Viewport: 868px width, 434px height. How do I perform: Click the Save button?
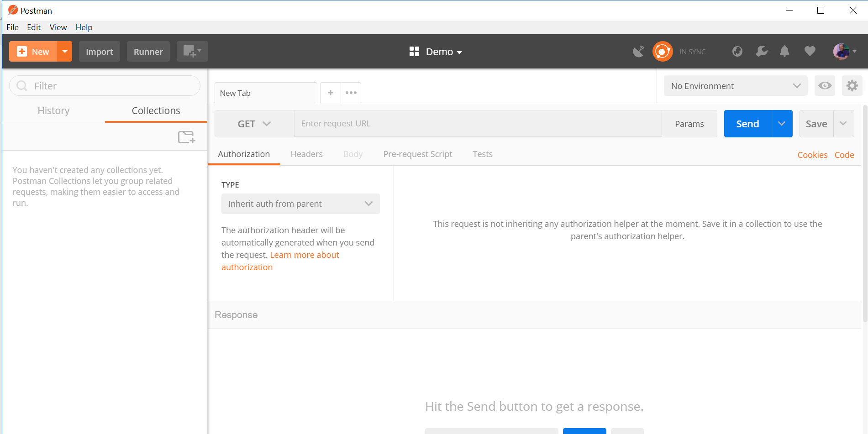click(x=816, y=124)
